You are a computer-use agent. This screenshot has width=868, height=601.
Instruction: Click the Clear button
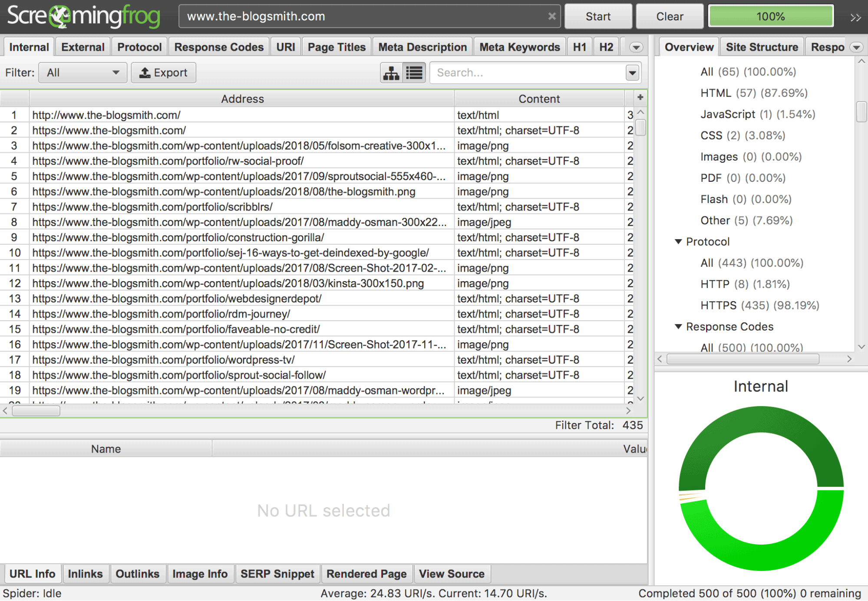coord(670,16)
